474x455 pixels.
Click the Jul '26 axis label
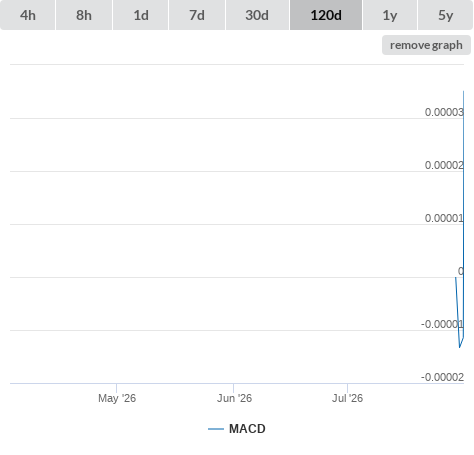click(x=347, y=398)
